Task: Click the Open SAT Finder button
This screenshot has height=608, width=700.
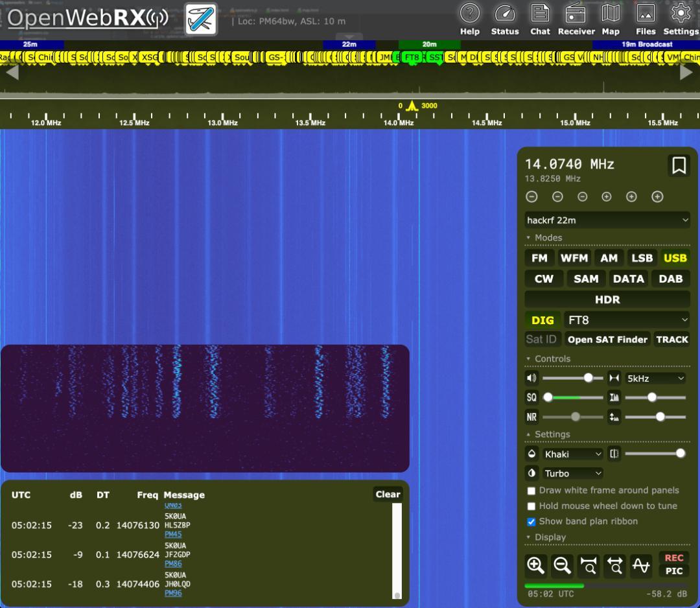Action: coord(607,339)
